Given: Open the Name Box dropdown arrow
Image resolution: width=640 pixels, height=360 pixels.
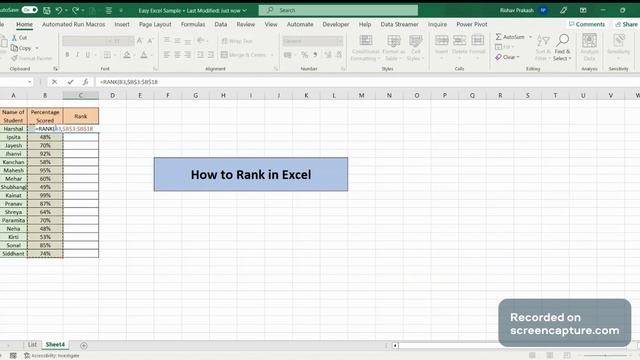Looking at the screenshot, I should coord(29,82).
